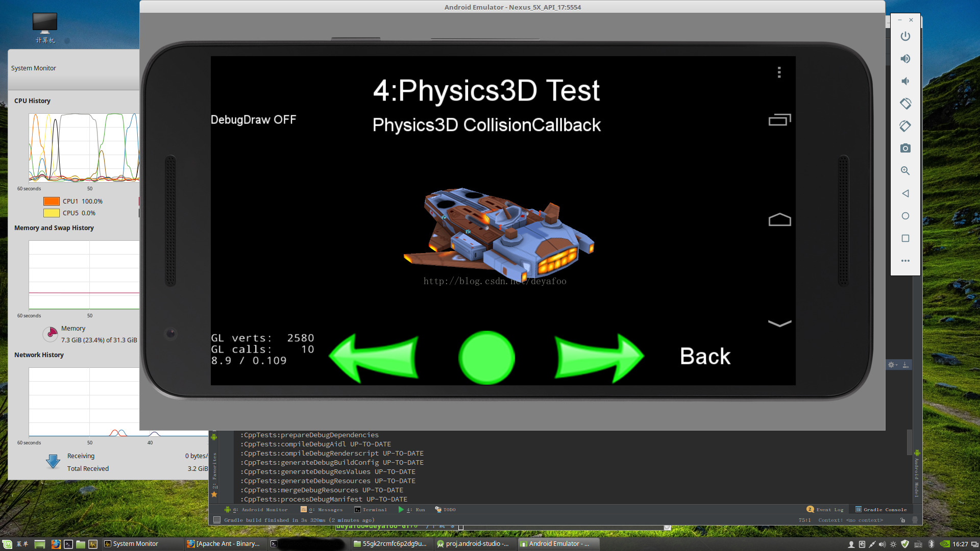Image resolution: width=980 pixels, height=551 pixels.
Task: Toggle the DebugDraw OFF label
Action: tap(253, 120)
